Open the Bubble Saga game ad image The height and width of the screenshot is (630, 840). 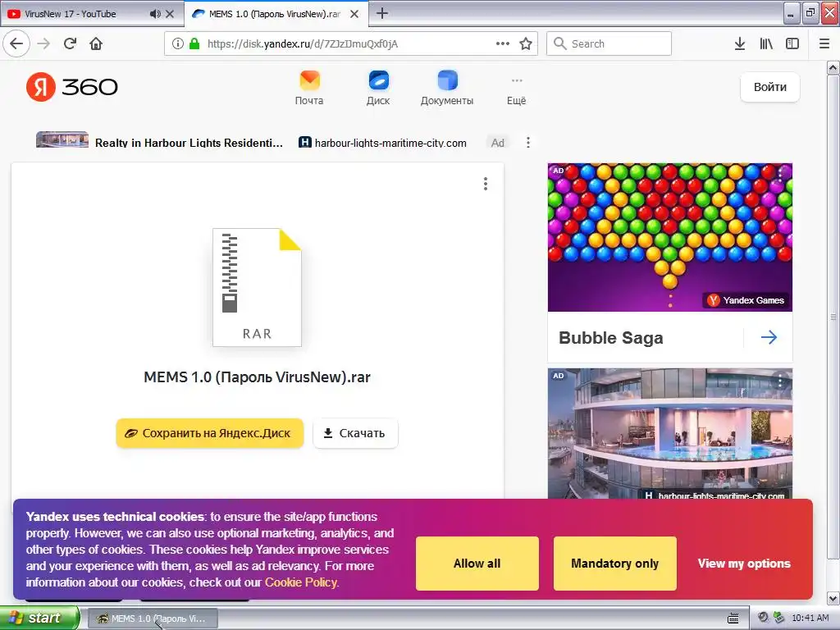(669, 237)
